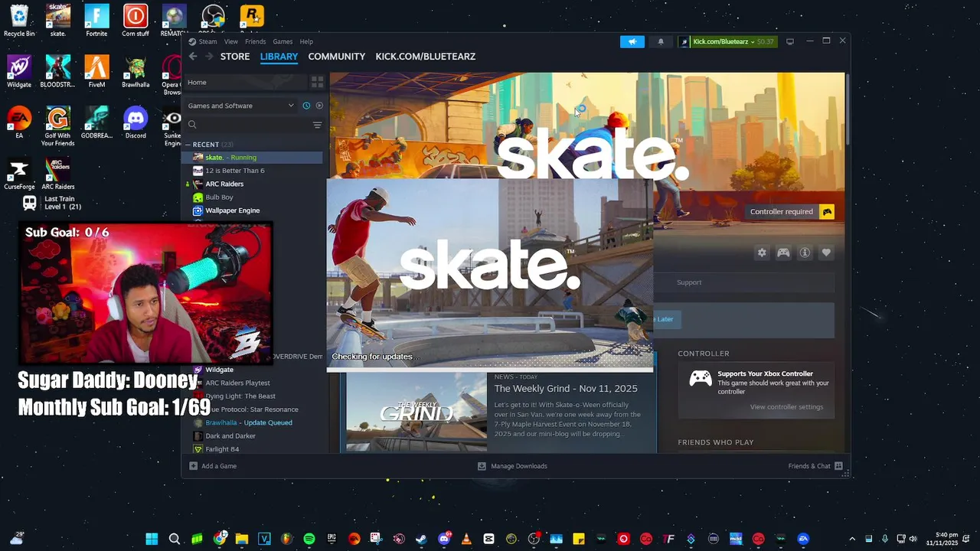
Task: Collapse the RECENT category section
Action: pos(188,145)
